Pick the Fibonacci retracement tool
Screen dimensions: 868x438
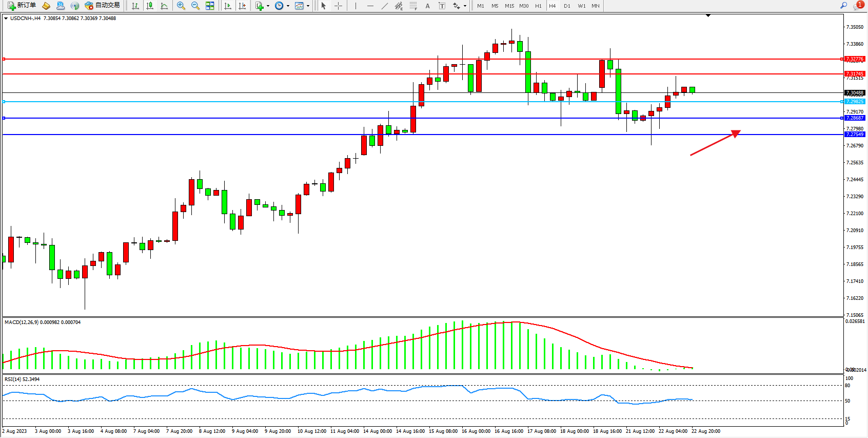[x=413, y=6]
